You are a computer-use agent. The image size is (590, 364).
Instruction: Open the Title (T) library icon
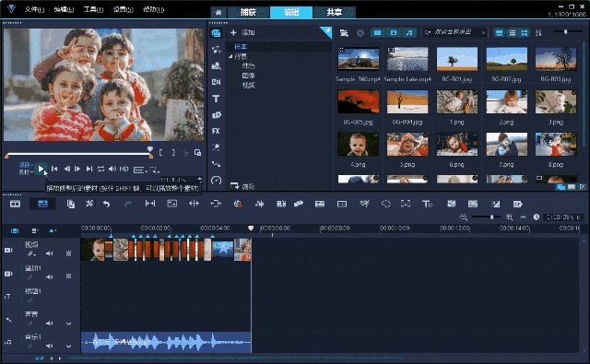(x=216, y=99)
